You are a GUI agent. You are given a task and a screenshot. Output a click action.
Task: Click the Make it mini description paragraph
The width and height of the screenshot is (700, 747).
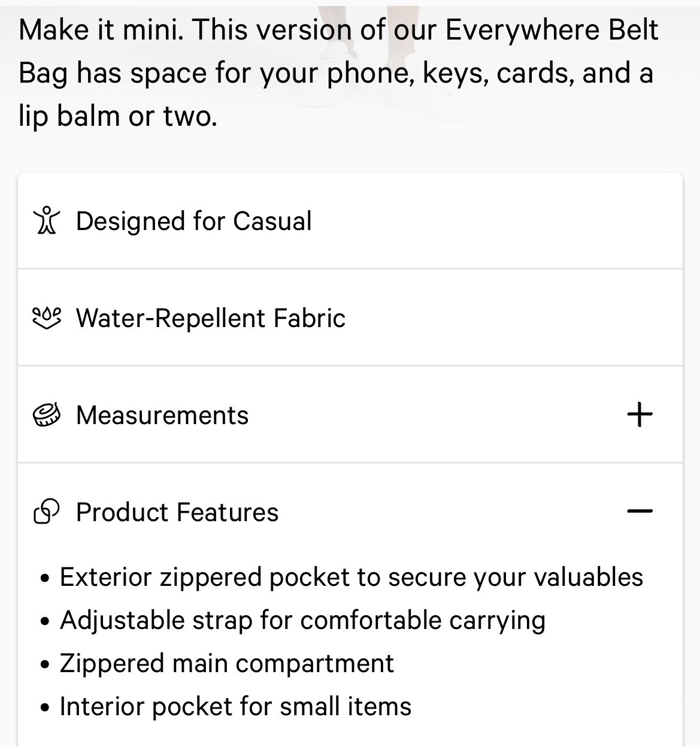[x=339, y=73]
